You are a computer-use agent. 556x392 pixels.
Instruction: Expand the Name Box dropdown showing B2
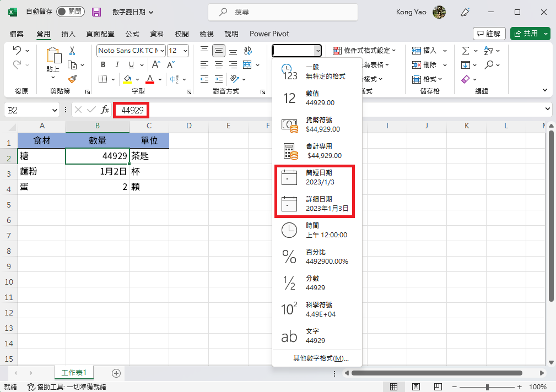pyautogui.click(x=55, y=110)
